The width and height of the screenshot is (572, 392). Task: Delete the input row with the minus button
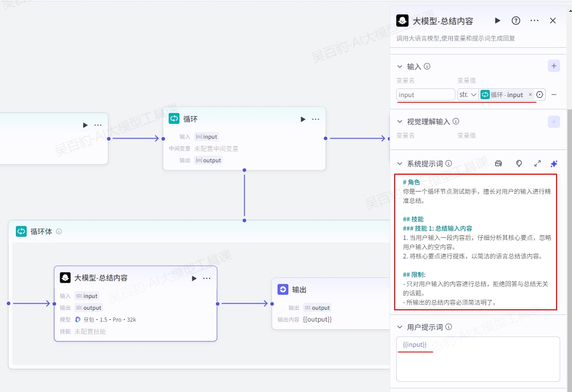click(554, 95)
